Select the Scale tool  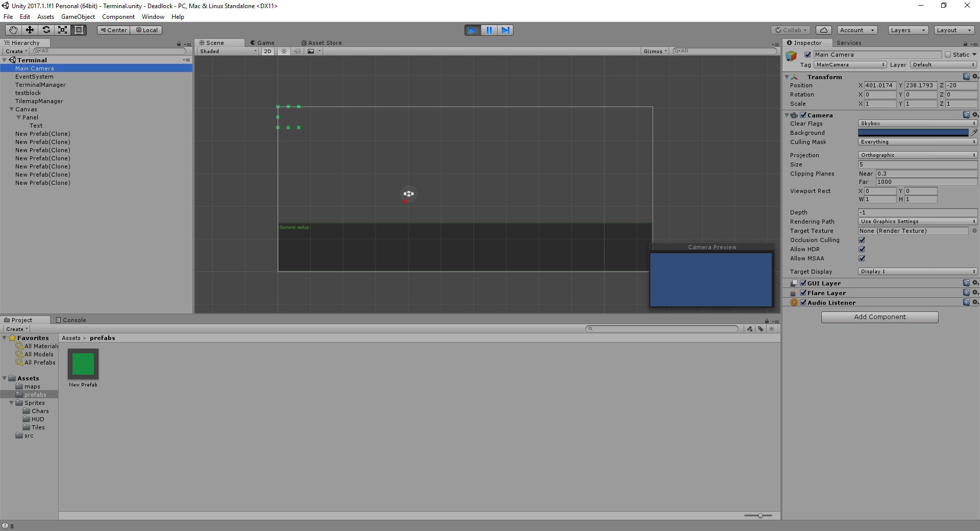(62, 30)
